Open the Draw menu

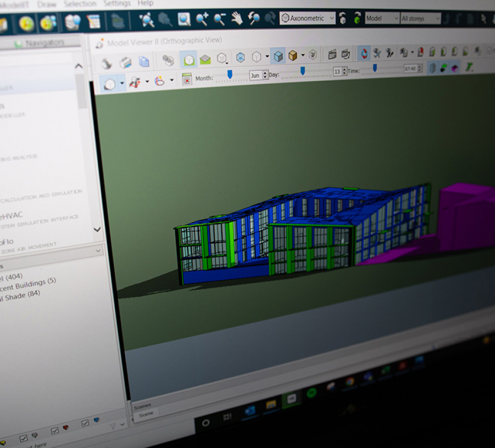coord(46,4)
